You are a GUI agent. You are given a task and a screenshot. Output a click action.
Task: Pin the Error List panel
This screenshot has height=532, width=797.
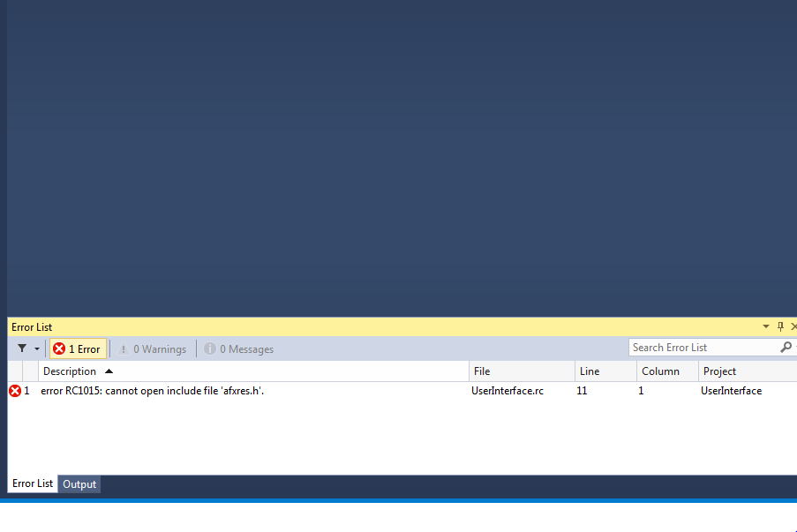781,326
